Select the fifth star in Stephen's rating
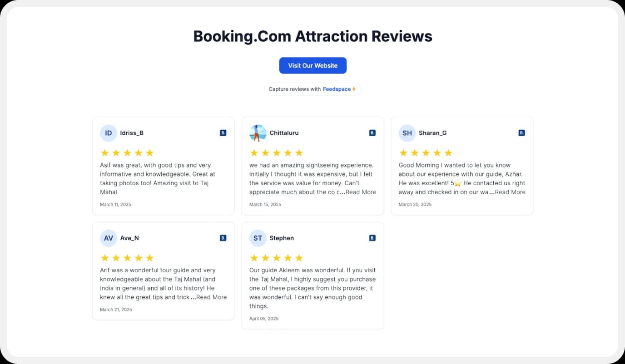 (x=299, y=257)
